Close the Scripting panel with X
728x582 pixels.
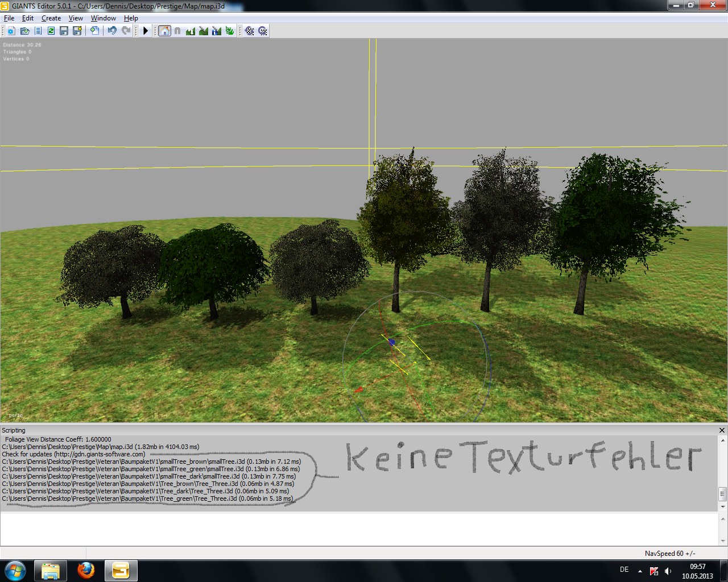(722, 430)
